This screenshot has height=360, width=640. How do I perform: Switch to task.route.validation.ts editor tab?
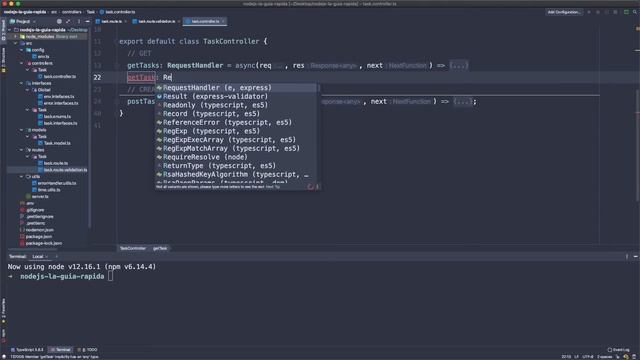[x=156, y=21]
